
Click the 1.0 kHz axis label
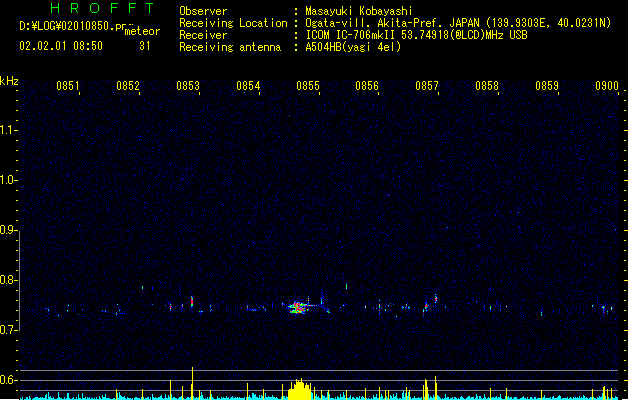[8, 180]
